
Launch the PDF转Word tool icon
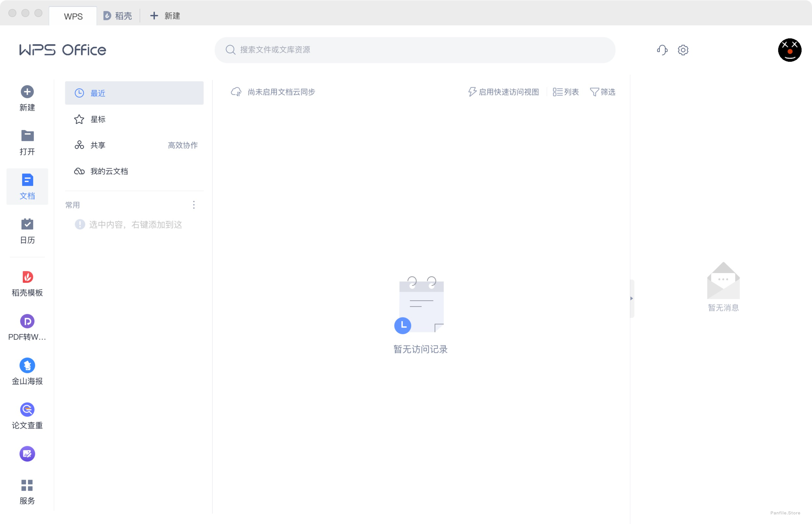click(x=27, y=321)
